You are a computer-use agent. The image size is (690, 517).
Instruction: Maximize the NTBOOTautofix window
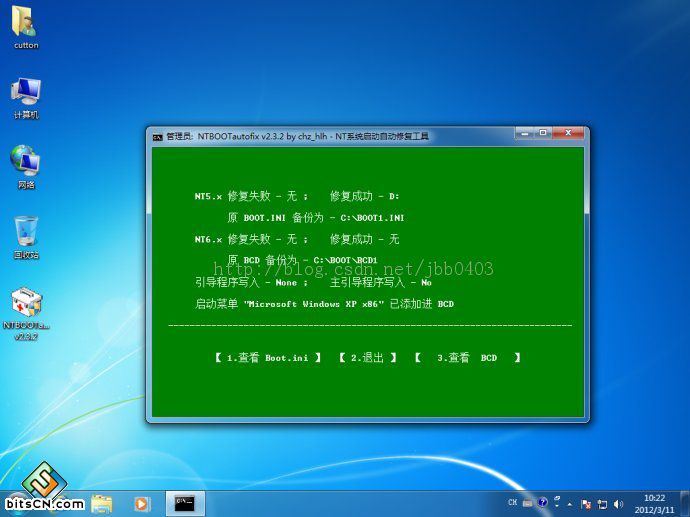click(x=543, y=133)
